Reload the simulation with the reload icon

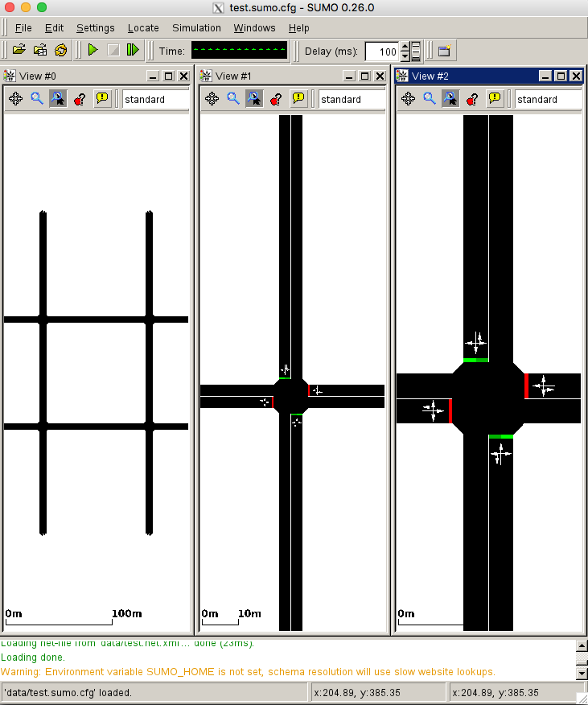[61, 51]
